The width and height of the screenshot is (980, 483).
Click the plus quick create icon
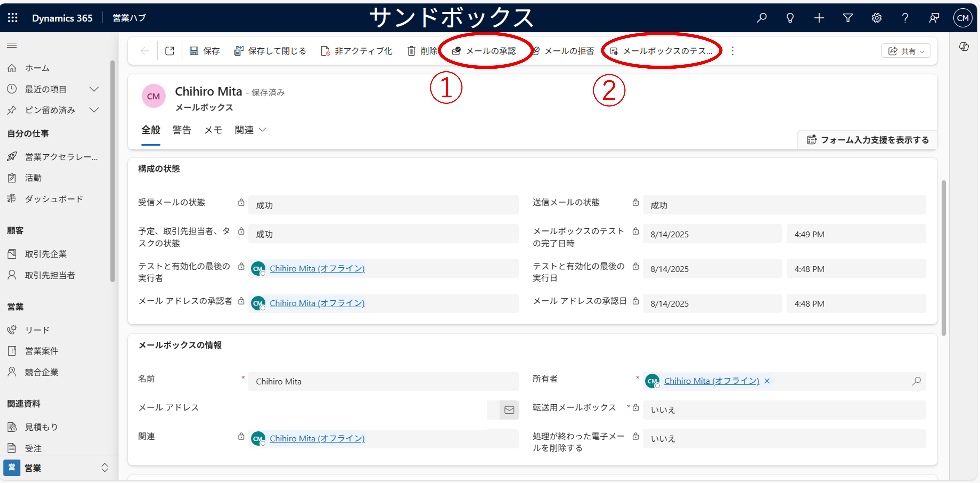click(819, 18)
